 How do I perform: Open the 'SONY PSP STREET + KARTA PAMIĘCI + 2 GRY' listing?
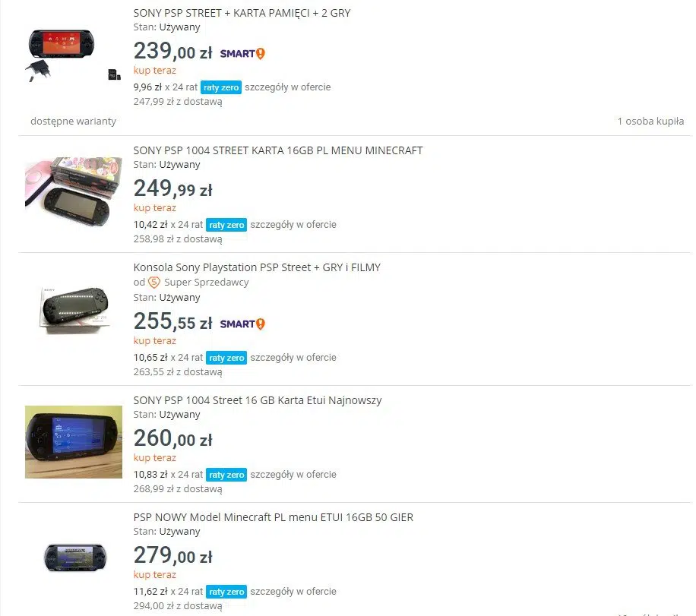coord(242,14)
